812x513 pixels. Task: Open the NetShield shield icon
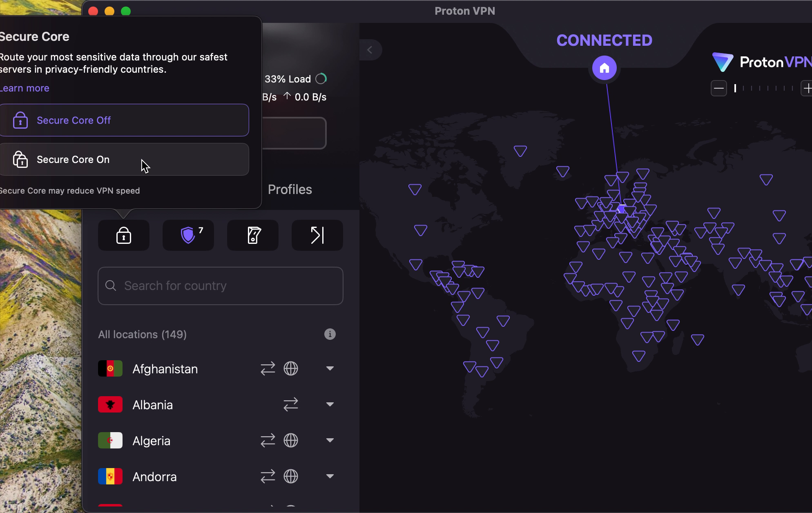coord(188,235)
